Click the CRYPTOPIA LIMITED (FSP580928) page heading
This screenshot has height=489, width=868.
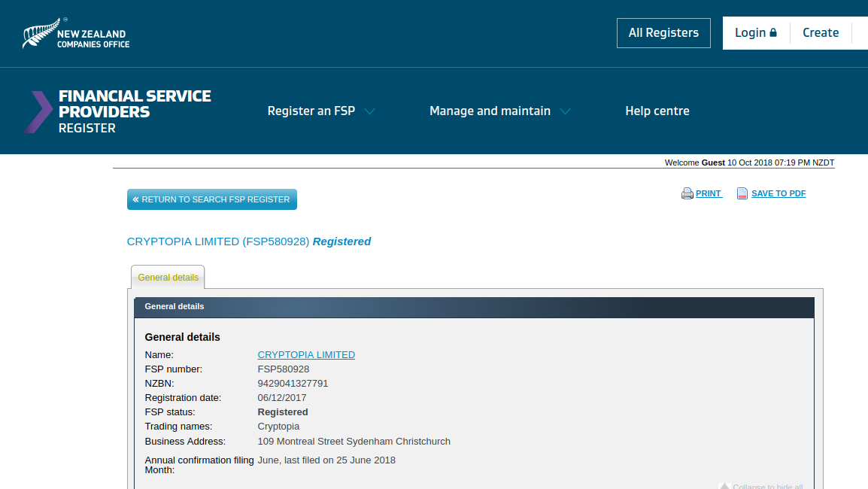[218, 241]
